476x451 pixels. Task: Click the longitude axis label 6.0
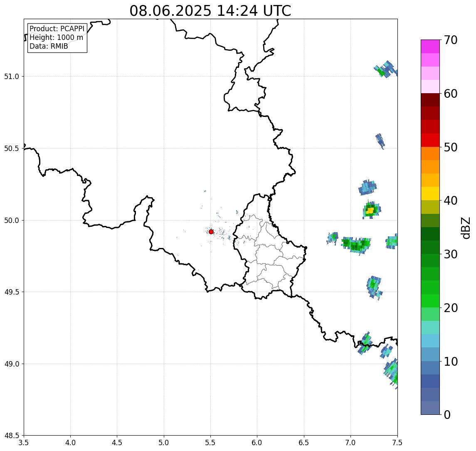pos(257,443)
